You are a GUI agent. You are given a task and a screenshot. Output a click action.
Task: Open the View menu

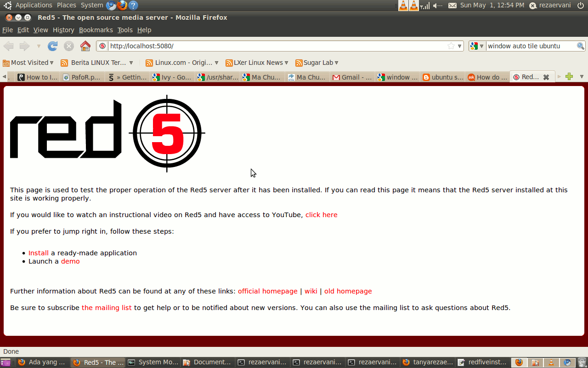pyautogui.click(x=40, y=30)
